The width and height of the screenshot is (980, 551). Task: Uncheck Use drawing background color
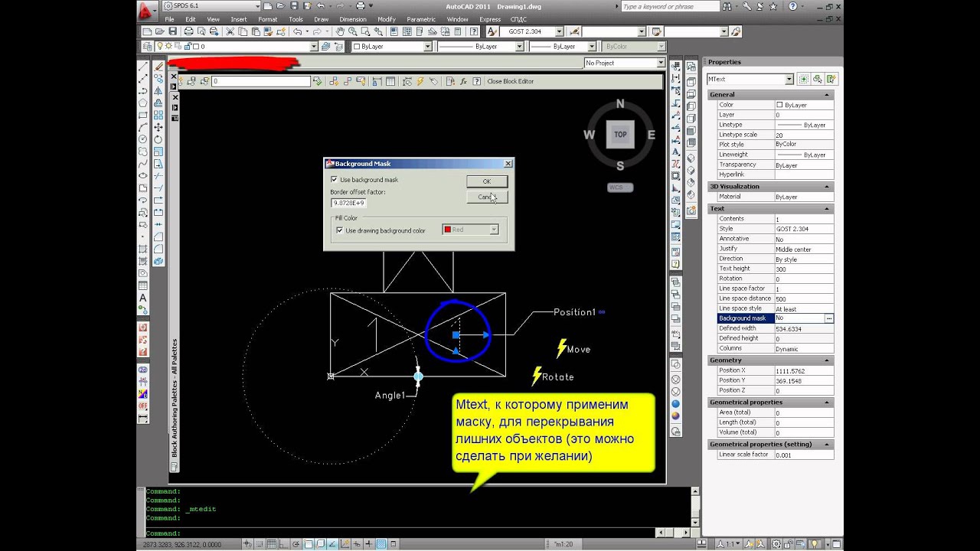coord(340,230)
